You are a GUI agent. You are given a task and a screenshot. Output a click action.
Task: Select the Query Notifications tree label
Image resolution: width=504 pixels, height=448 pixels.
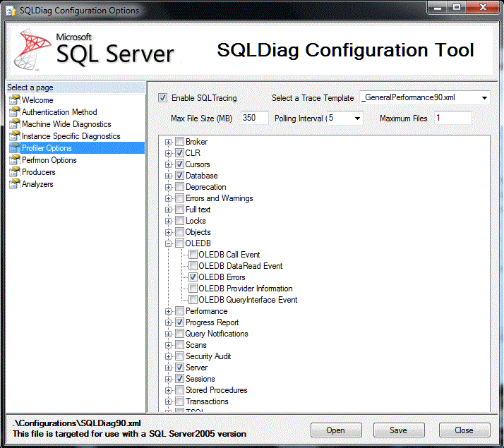tap(216, 334)
